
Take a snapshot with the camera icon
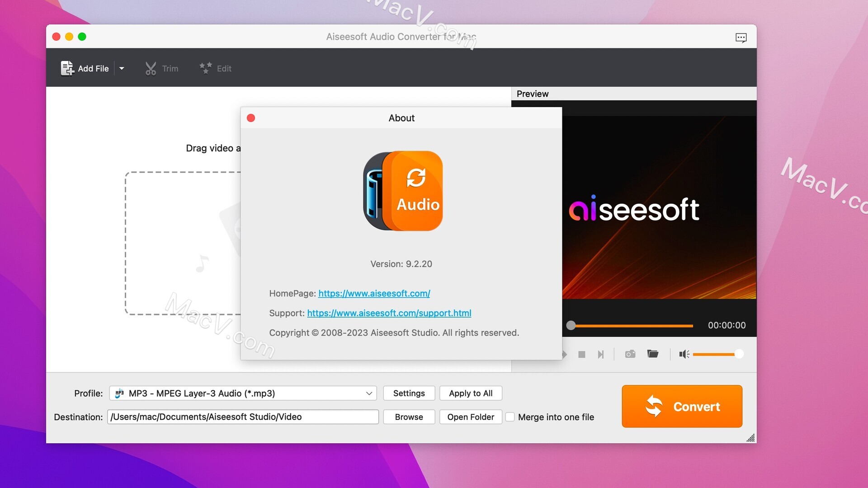point(630,354)
